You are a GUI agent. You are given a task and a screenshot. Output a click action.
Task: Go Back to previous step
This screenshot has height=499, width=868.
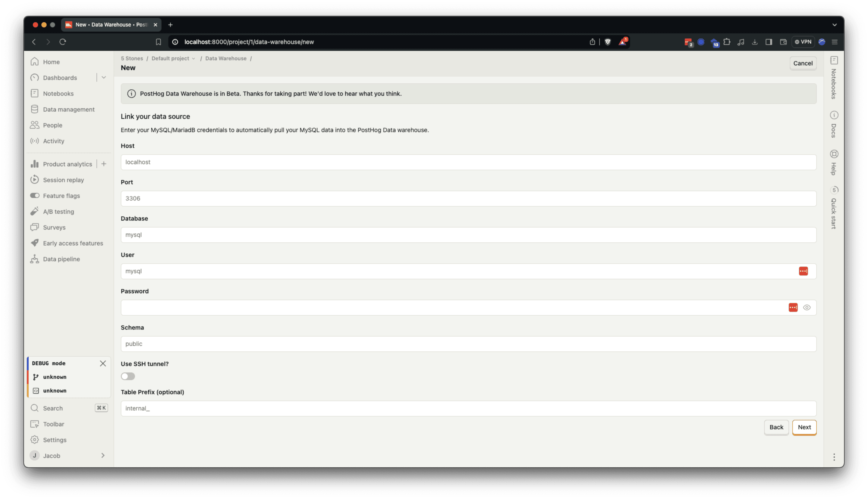pos(776,427)
